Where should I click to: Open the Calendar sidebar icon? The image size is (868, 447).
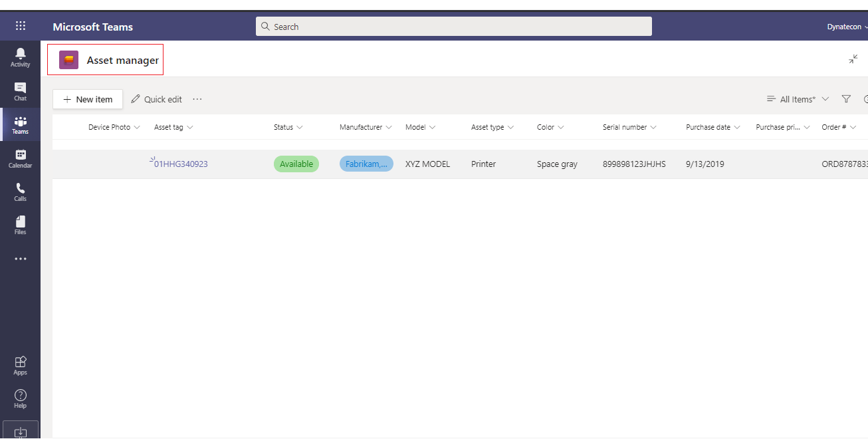(x=20, y=158)
